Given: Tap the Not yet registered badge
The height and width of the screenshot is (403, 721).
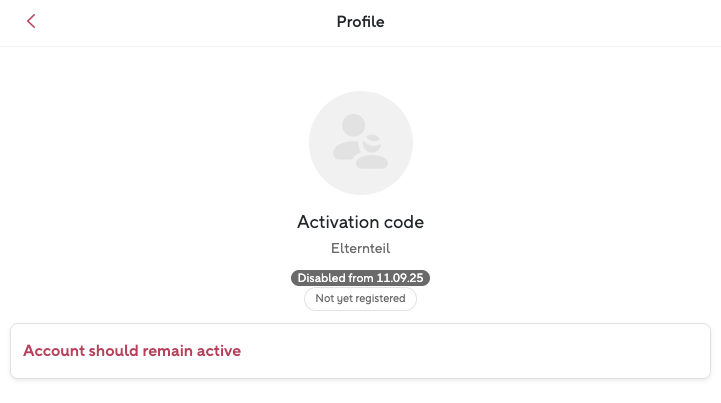Looking at the screenshot, I should click(x=360, y=299).
